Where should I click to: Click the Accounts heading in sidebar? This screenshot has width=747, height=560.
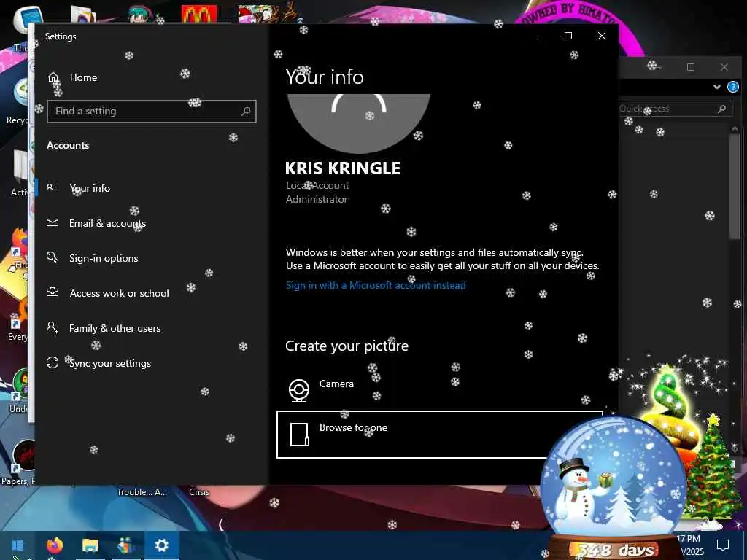tap(68, 145)
